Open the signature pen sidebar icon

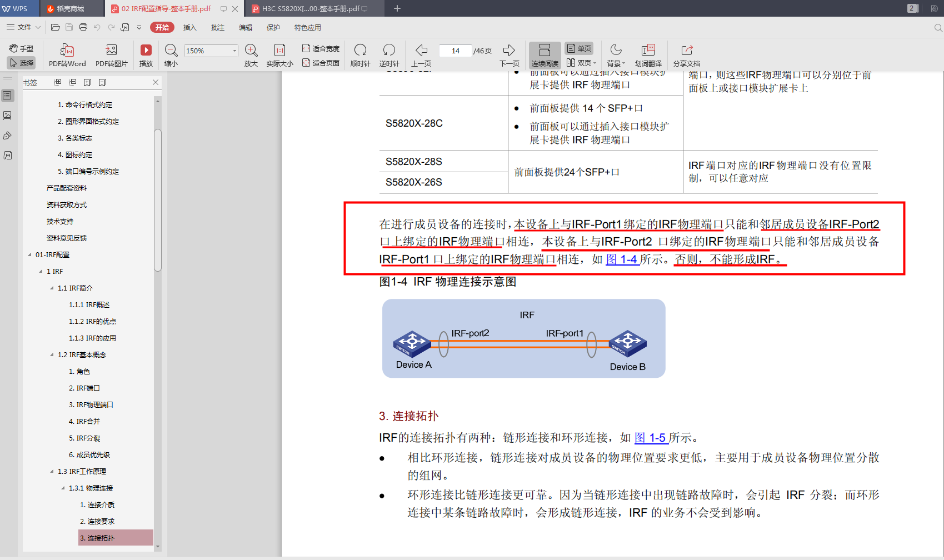[7, 136]
